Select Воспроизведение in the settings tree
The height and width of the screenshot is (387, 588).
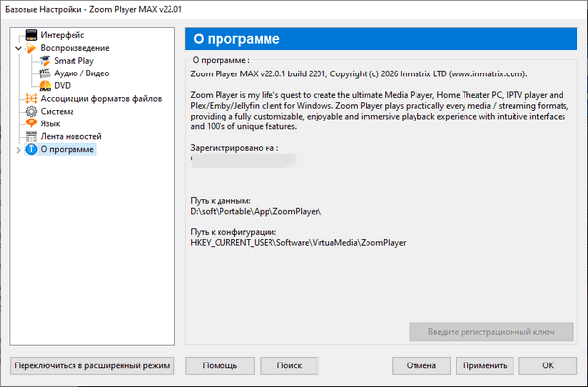tap(75, 48)
